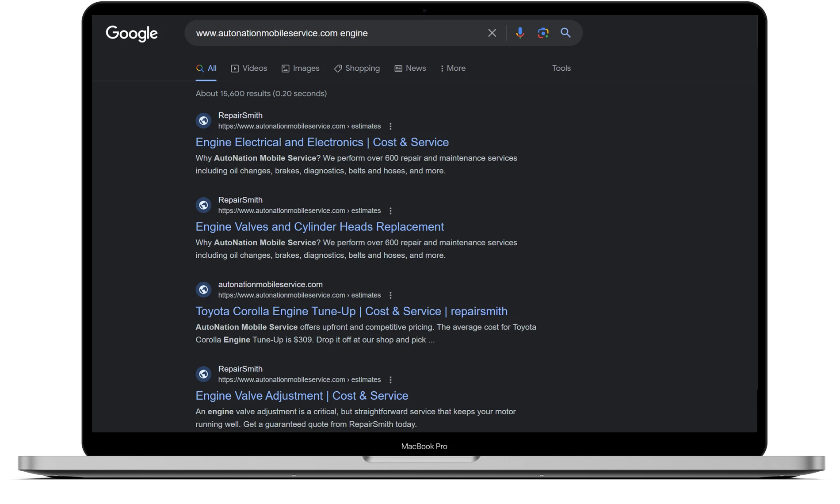The width and height of the screenshot is (840, 504).
Task: Open the Shopping tab
Action: point(357,69)
